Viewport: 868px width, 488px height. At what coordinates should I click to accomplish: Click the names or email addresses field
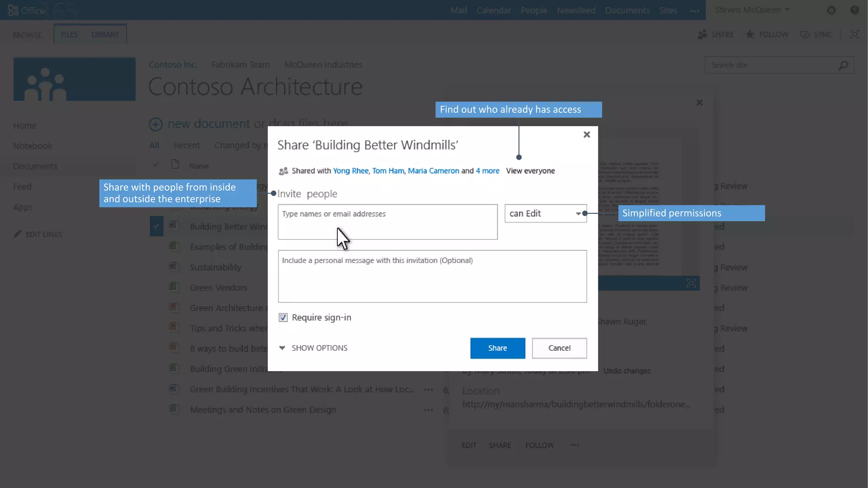point(387,222)
